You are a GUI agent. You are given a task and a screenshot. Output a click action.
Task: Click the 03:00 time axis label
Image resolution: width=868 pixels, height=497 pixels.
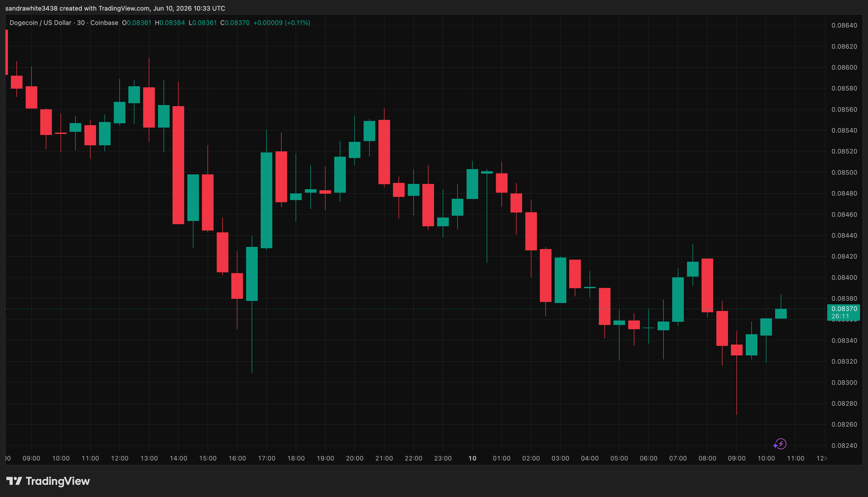click(x=560, y=458)
